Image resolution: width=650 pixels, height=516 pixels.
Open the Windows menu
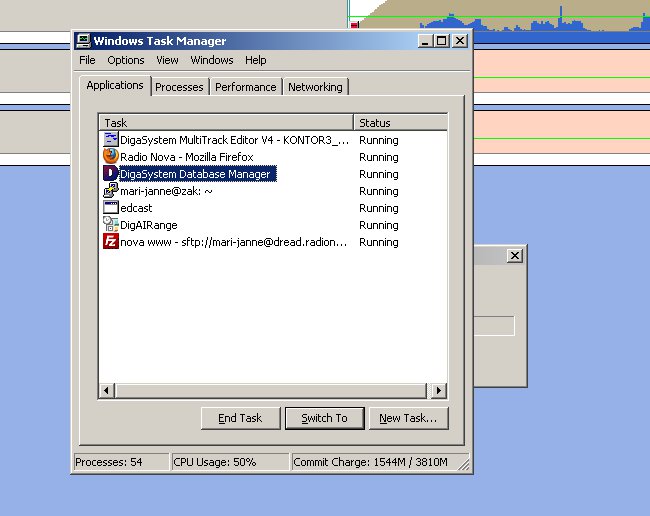[x=212, y=61]
